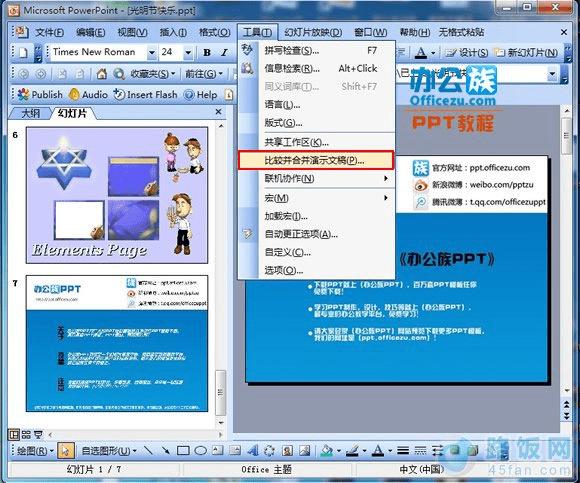
Task: Open the 幻灯片放映(D) menu
Action: [x=313, y=33]
